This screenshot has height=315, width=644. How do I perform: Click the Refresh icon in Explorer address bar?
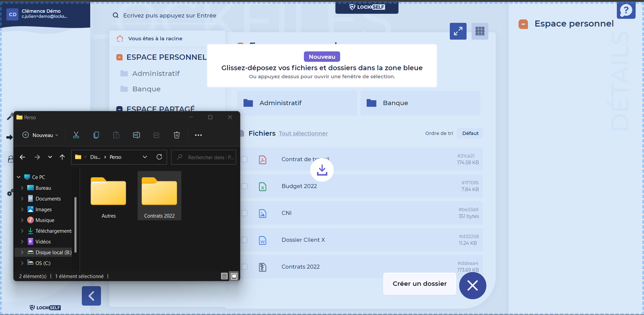(x=159, y=157)
